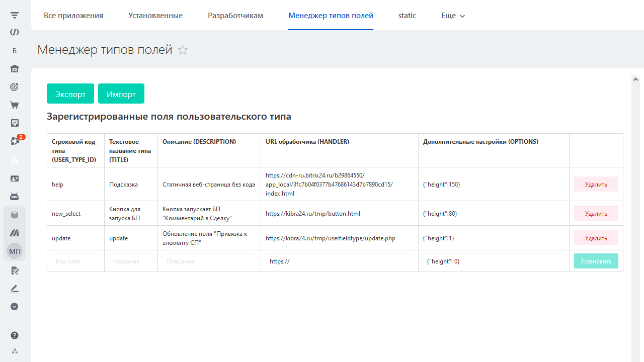Click the Импорт button
This screenshot has height=362, width=644.
[121, 94]
